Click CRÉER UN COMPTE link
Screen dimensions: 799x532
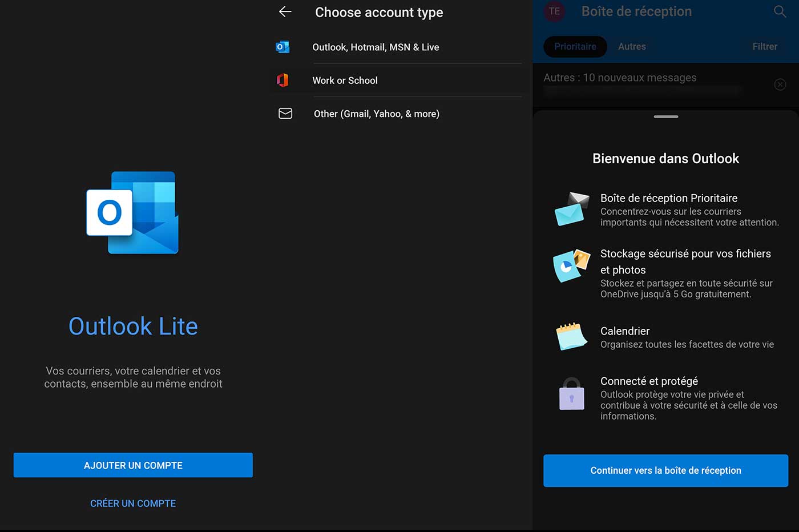point(133,503)
